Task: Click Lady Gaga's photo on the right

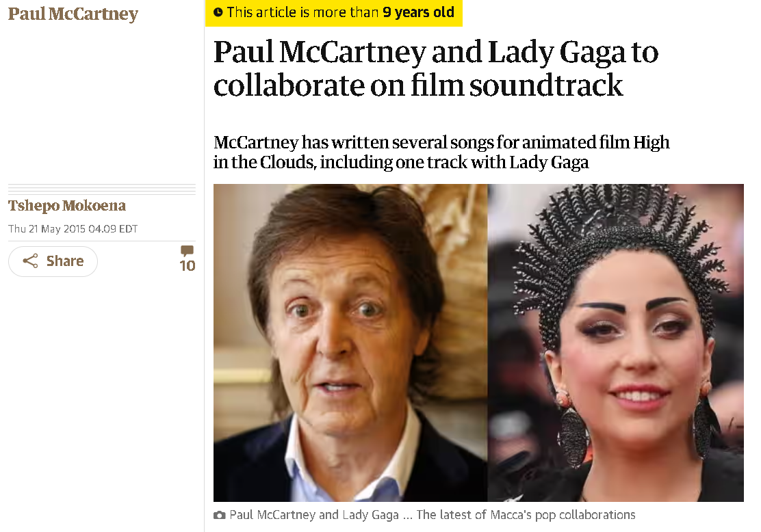Action: [616, 343]
